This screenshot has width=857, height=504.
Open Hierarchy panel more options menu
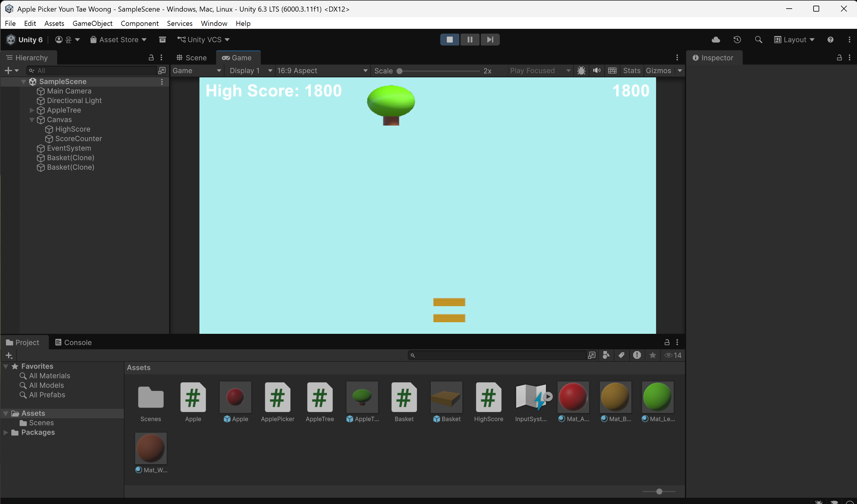tap(161, 57)
